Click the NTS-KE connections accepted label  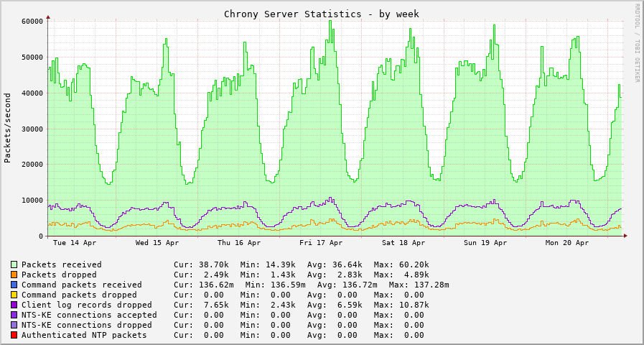89,315
